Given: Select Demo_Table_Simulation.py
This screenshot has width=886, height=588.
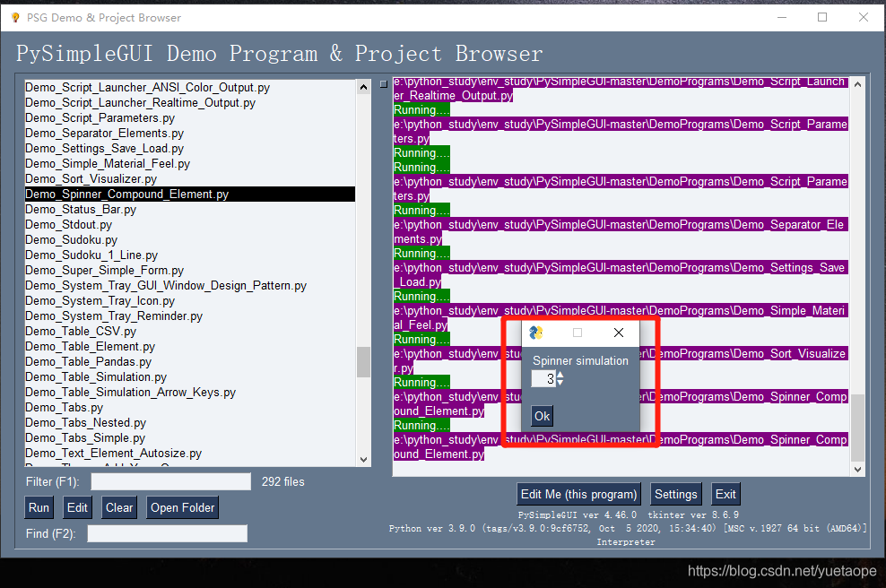Looking at the screenshot, I should [190, 377].
